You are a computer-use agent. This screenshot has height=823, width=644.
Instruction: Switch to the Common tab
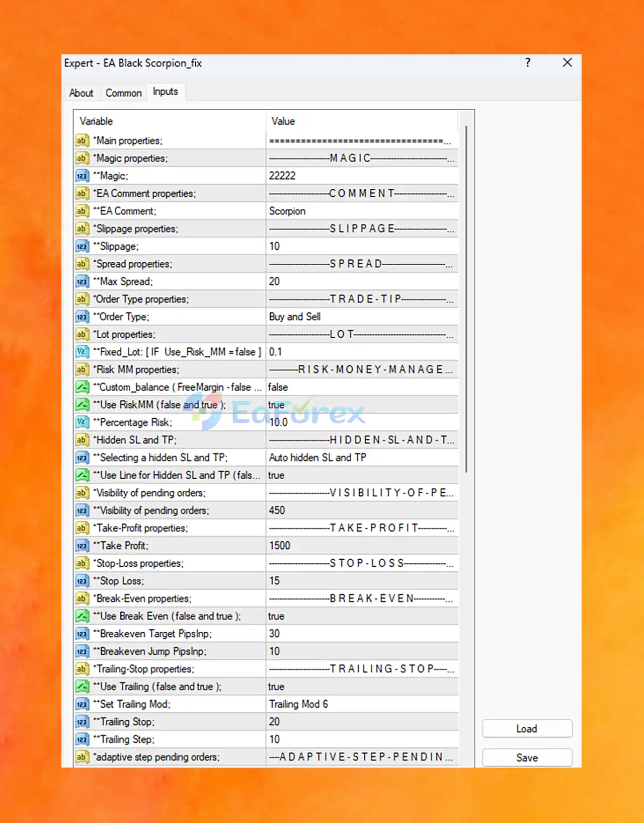click(x=123, y=93)
